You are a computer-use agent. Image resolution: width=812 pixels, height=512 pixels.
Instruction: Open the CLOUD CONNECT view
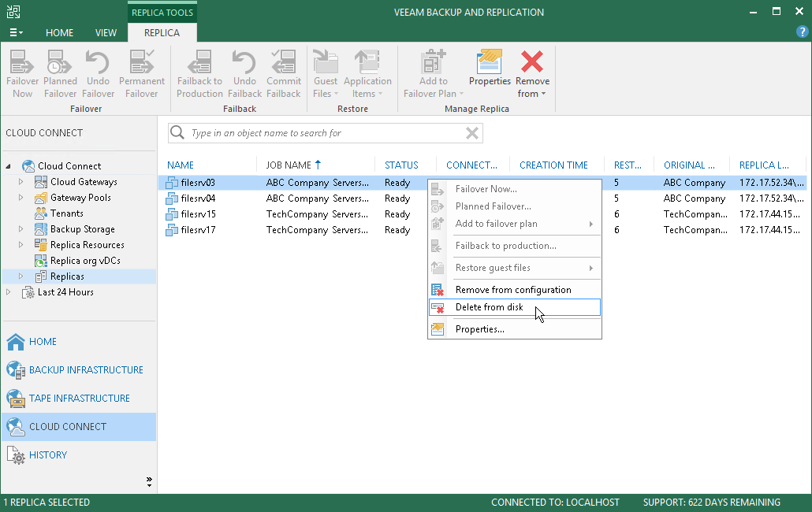[x=80, y=427]
